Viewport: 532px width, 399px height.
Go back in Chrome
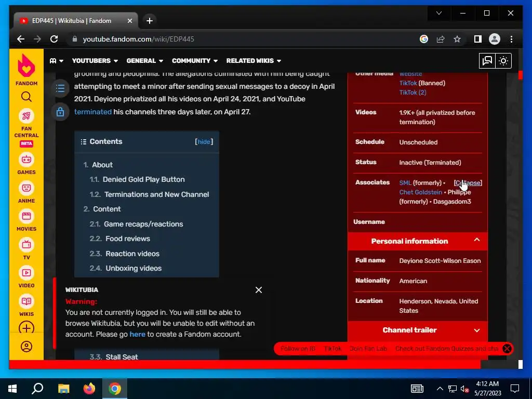[x=21, y=39]
